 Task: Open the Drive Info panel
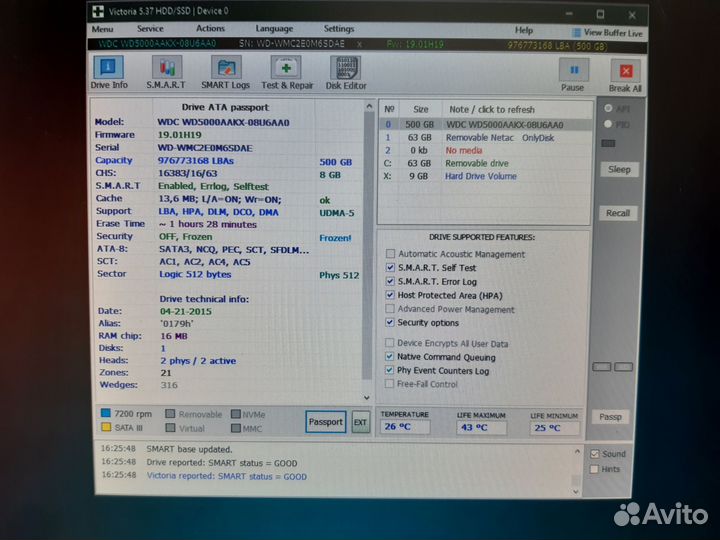pos(109,73)
